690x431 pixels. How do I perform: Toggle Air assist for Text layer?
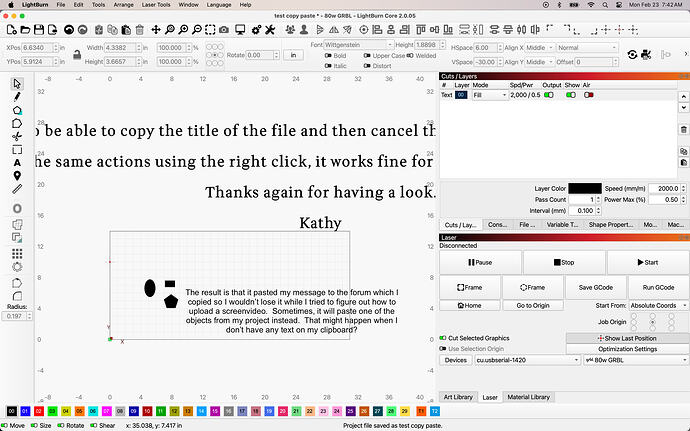[589, 95]
